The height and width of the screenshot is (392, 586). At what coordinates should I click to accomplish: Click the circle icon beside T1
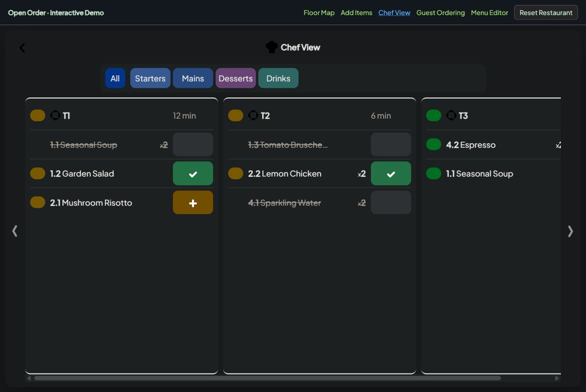point(55,116)
